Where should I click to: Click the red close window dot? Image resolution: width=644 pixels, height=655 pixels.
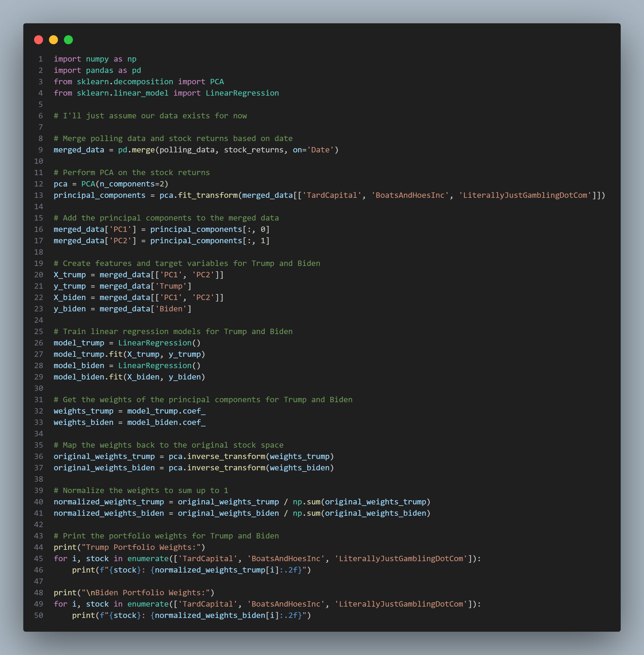[x=39, y=40]
